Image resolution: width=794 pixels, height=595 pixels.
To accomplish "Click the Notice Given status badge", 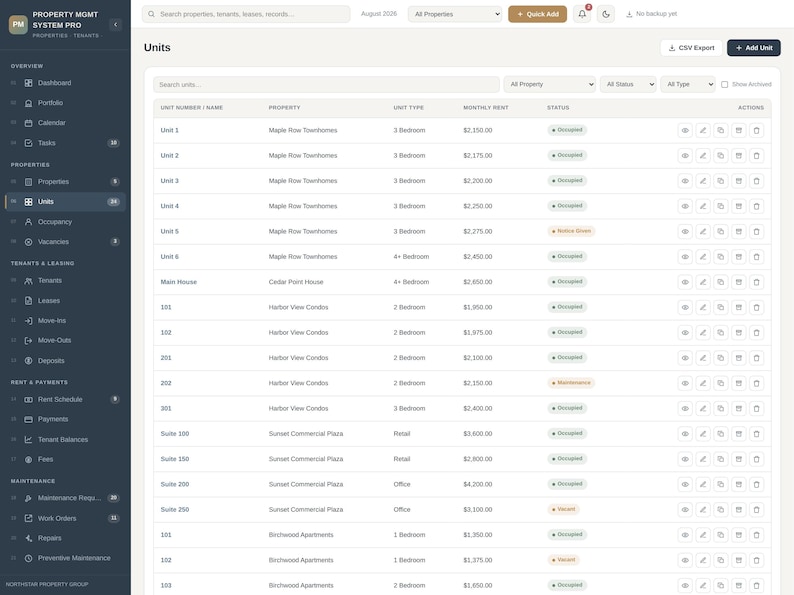I will tap(571, 231).
